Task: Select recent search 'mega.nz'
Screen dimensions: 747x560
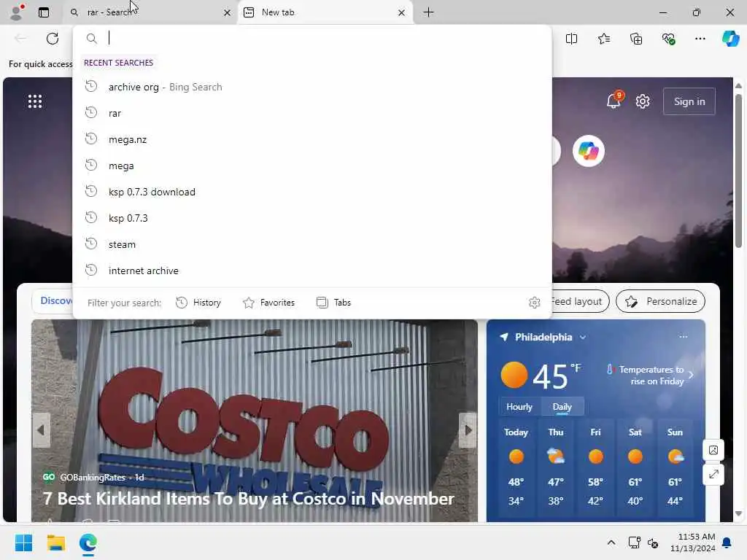Action: tap(312, 139)
